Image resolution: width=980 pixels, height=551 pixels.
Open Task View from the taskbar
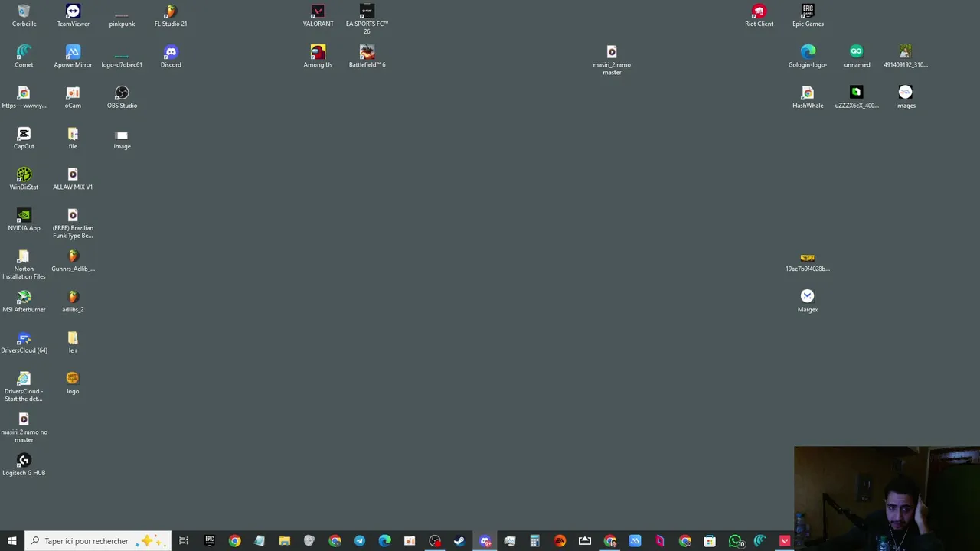tap(184, 541)
